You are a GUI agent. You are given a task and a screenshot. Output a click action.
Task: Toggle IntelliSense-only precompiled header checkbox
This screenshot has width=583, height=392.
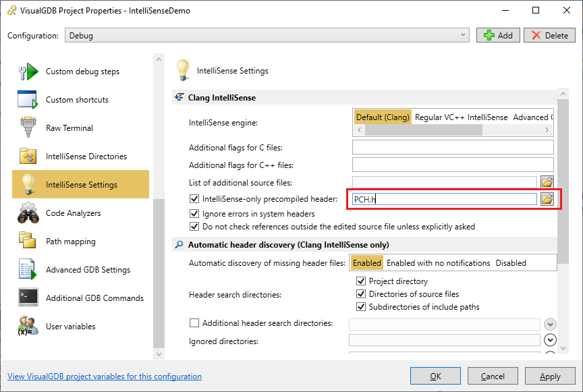click(x=194, y=198)
